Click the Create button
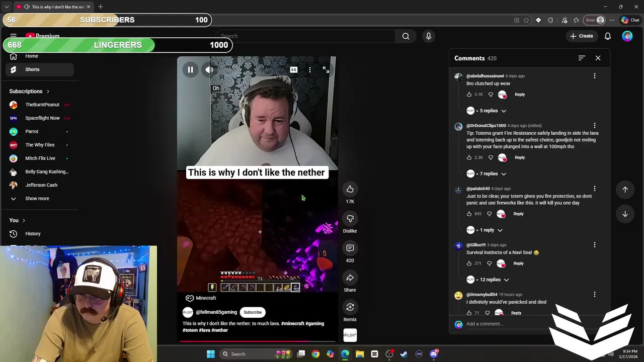Image resolution: width=644 pixels, height=362 pixels. click(x=582, y=36)
